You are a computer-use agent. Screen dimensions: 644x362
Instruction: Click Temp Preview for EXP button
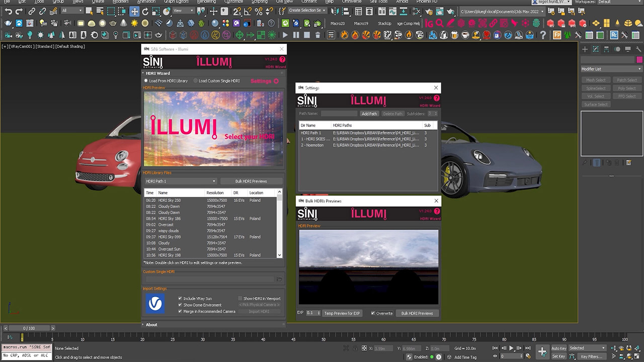click(x=342, y=313)
